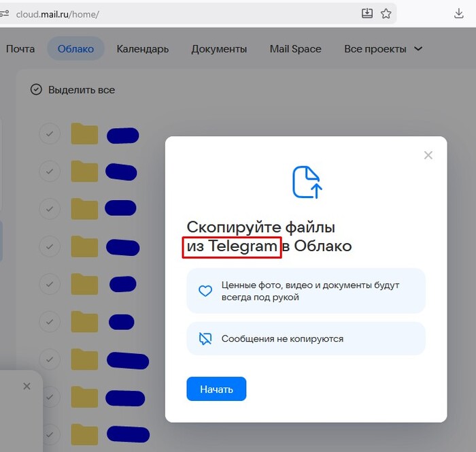Click the install app icon in address bar
Screen dimensions: 476x452
coord(367,14)
